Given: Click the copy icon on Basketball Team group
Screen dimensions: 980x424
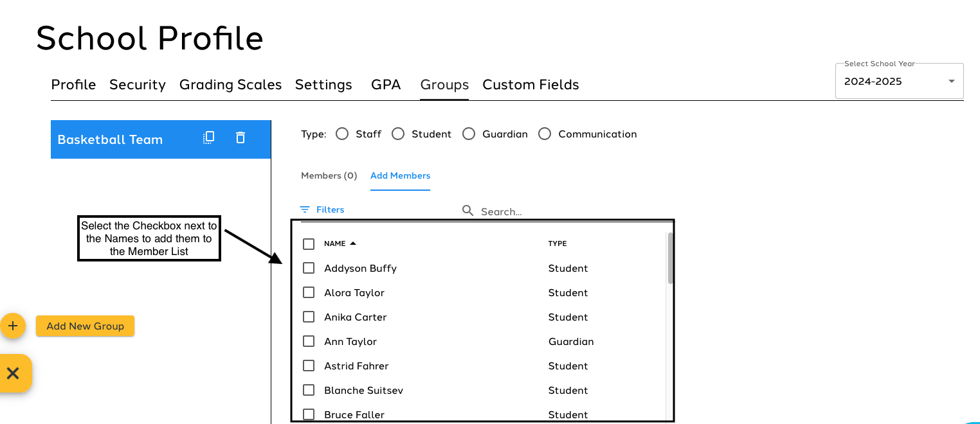Looking at the screenshot, I should pos(208,137).
